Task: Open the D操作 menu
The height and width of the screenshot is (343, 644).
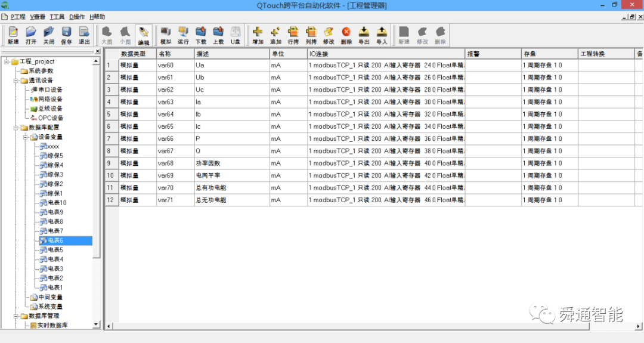Action: 77,17
